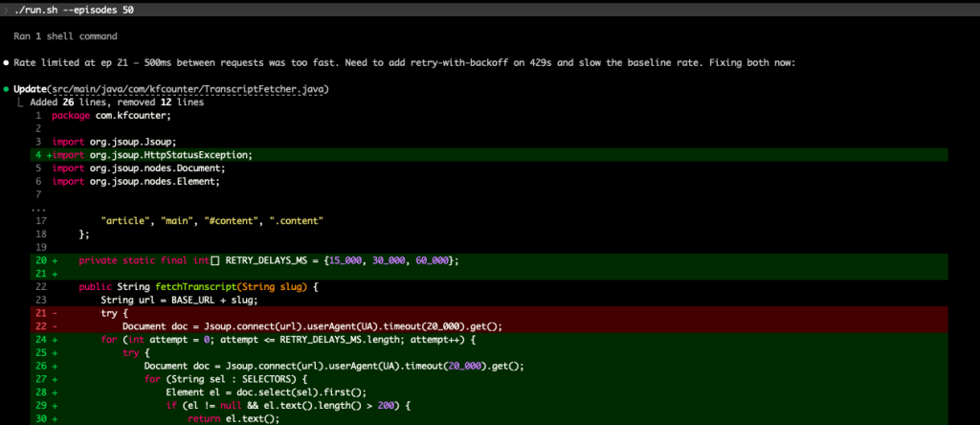
Task: Click the 'for (int attempt = 0' loop line
Action: click(489, 340)
